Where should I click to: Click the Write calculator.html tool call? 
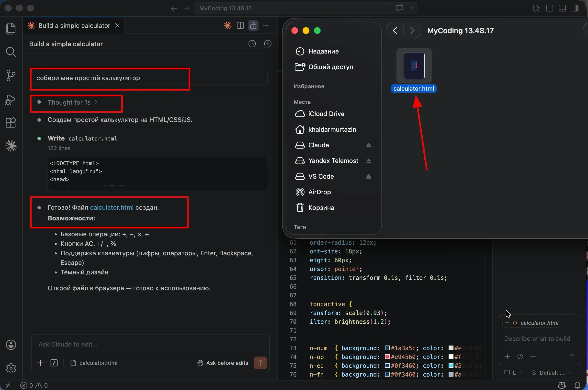coord(82,138)
